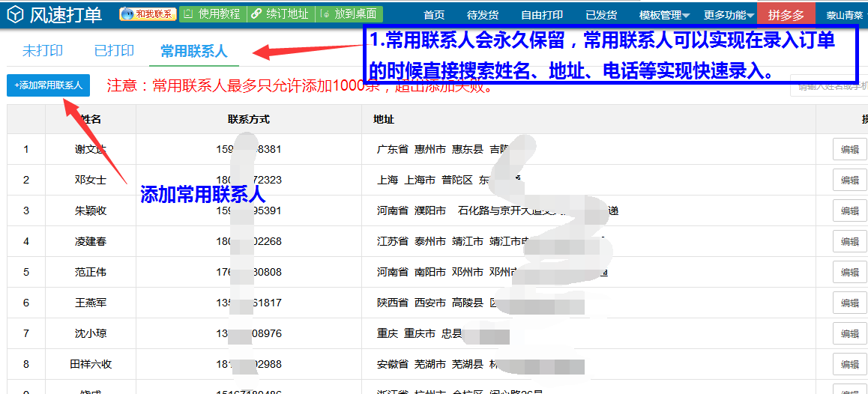868x394 pixels.
Task: Click the phone number ending 72323
Action: 249,180
